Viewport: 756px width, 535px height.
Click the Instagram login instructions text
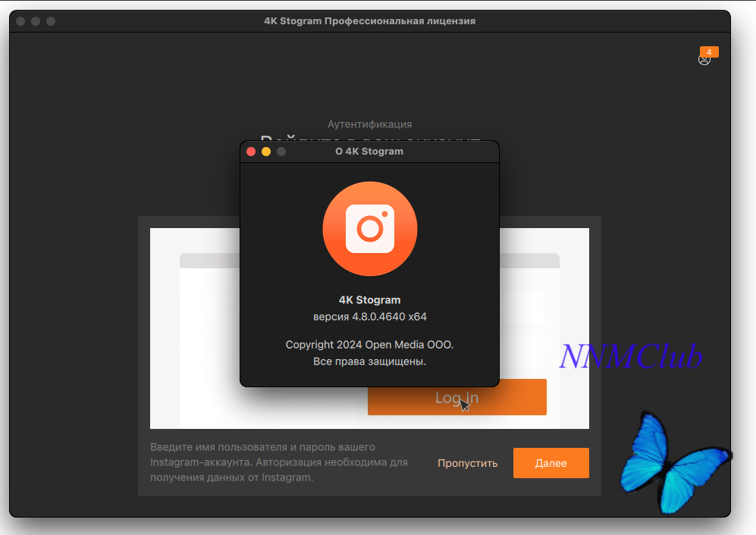tap(279, 462)
